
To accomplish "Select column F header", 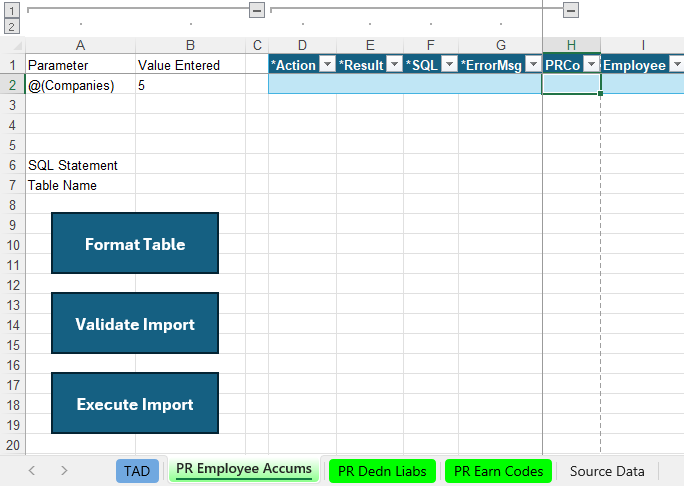I will click(x=431, y=45).
